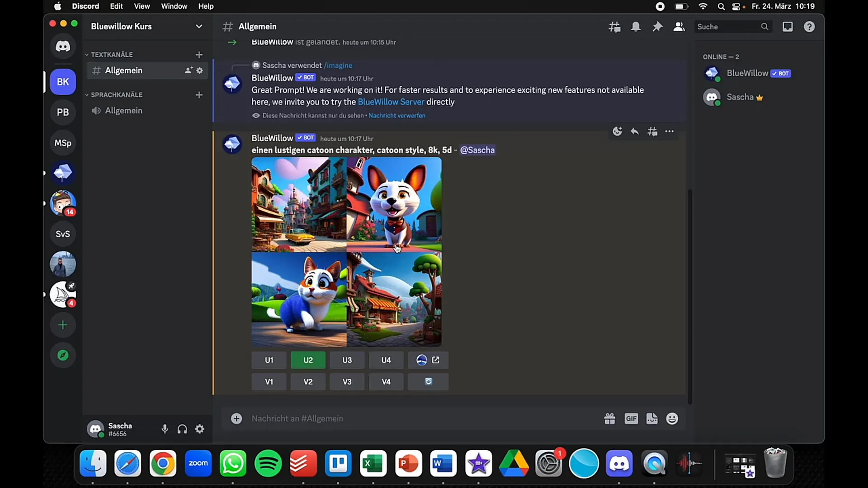
Task: Select the regenerate/refresh icon
Action: [x=428, y=381]
